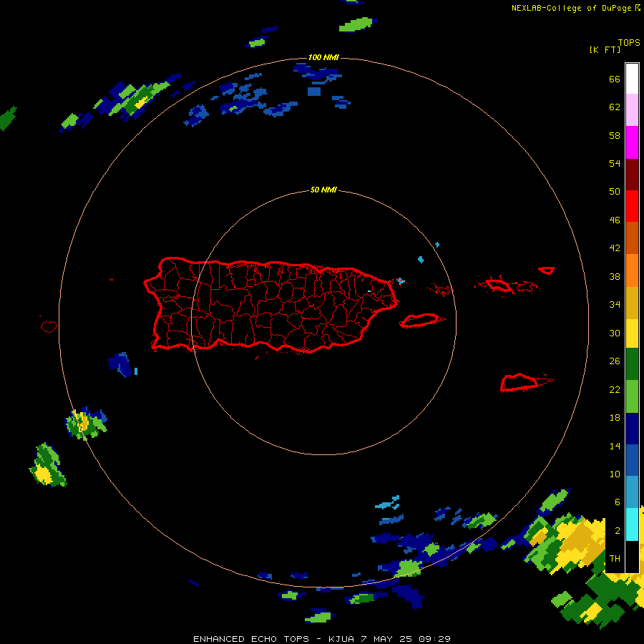644x644 pixels.
Task: Click the Mona Island outline west of Puerto Rico
Action: coord(49,326)
